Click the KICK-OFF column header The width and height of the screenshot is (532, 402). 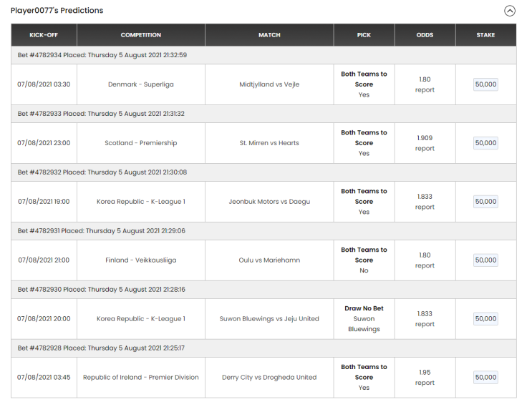[x=44, y=35]
